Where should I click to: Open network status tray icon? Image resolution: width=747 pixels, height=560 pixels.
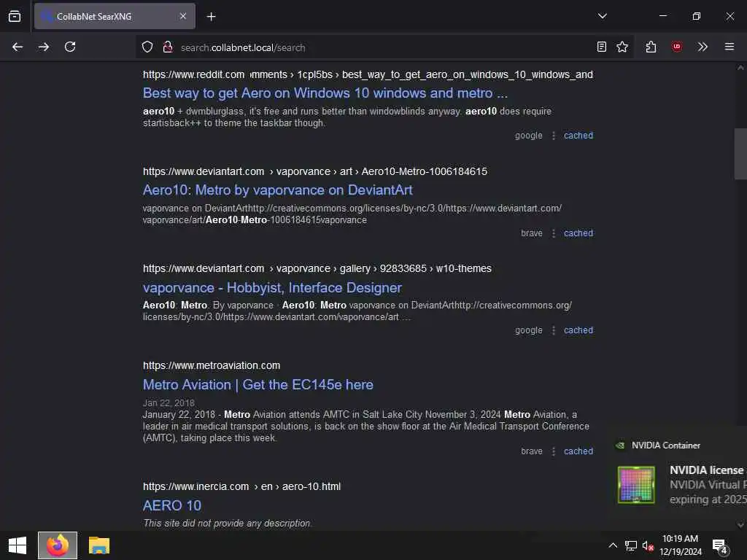(630, 545)
